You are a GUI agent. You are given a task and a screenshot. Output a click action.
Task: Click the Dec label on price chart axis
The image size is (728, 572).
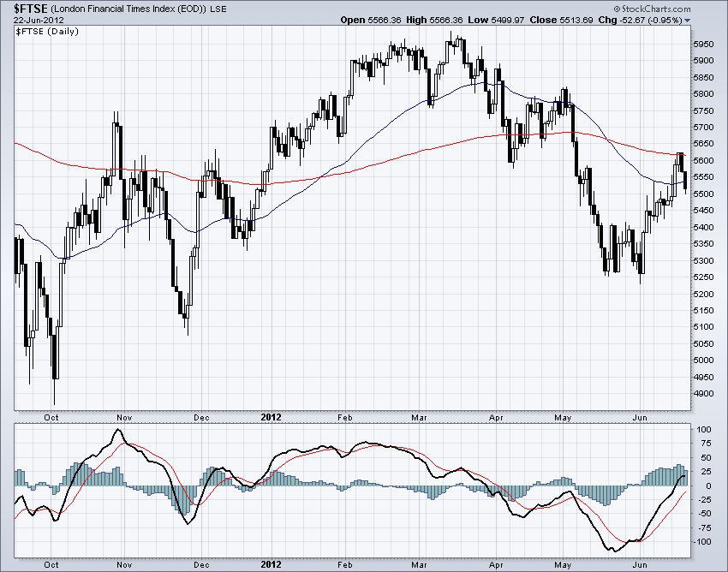coord(201,417)
